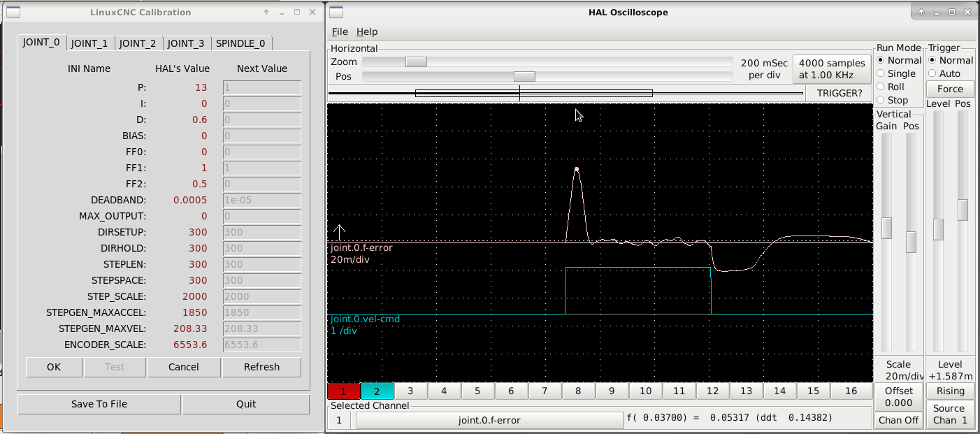This screenshot has width=980, height=434.
Task: Click the D Next Value field
Action: point(262,120)
